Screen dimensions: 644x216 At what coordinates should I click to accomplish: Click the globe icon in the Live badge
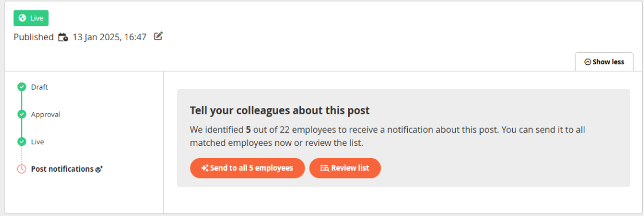tap(22, 18)
